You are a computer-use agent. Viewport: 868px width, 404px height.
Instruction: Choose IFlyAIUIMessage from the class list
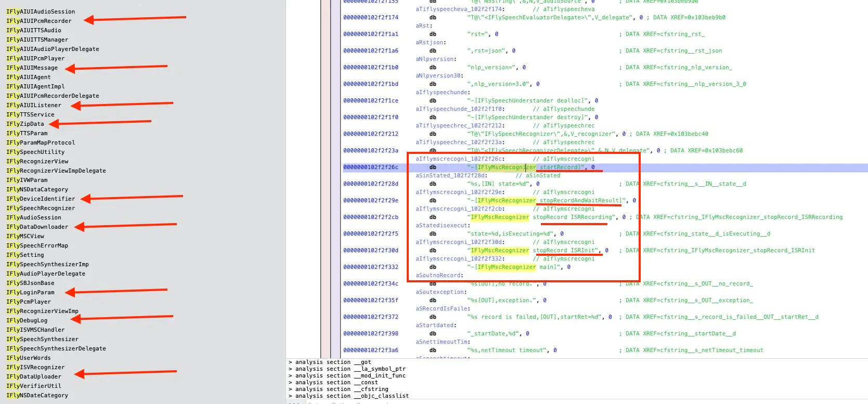(32, 68)
